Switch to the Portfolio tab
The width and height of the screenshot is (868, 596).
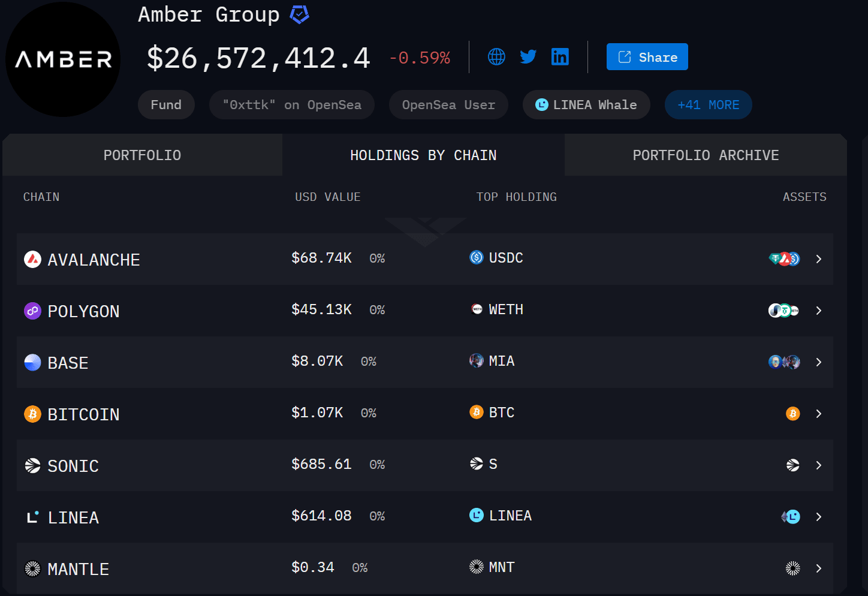click(x=142, y=155)
